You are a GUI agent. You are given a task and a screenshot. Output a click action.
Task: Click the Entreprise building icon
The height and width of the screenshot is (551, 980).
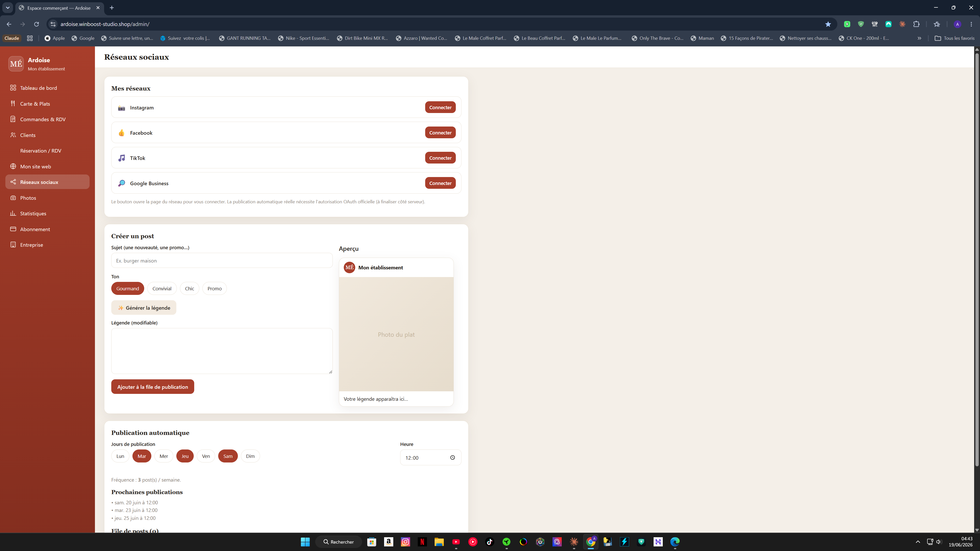[x=13, y=245]
